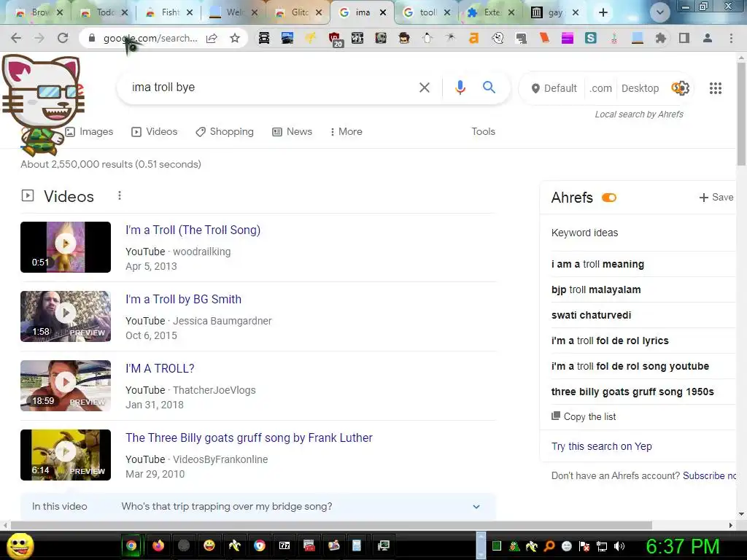
Task: Open the white ghost extension icon
Action: 498,38
